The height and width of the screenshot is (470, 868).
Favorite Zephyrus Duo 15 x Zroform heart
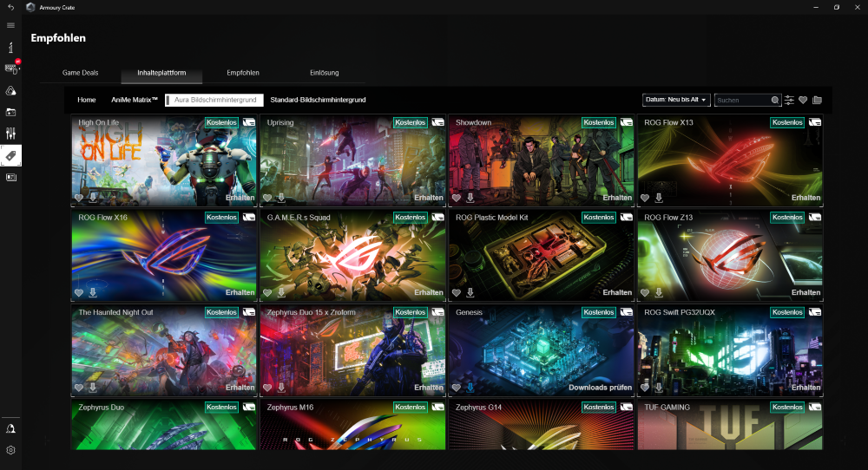coord(267,388)
